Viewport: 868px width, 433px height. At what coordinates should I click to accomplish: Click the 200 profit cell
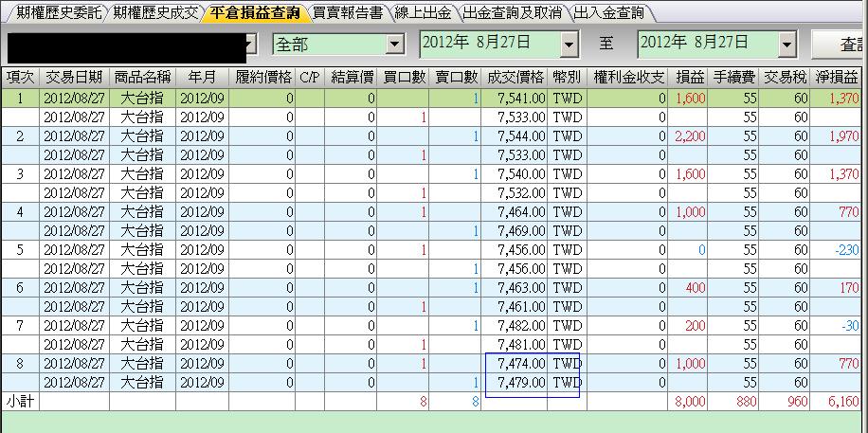click(x=689, y=326)
